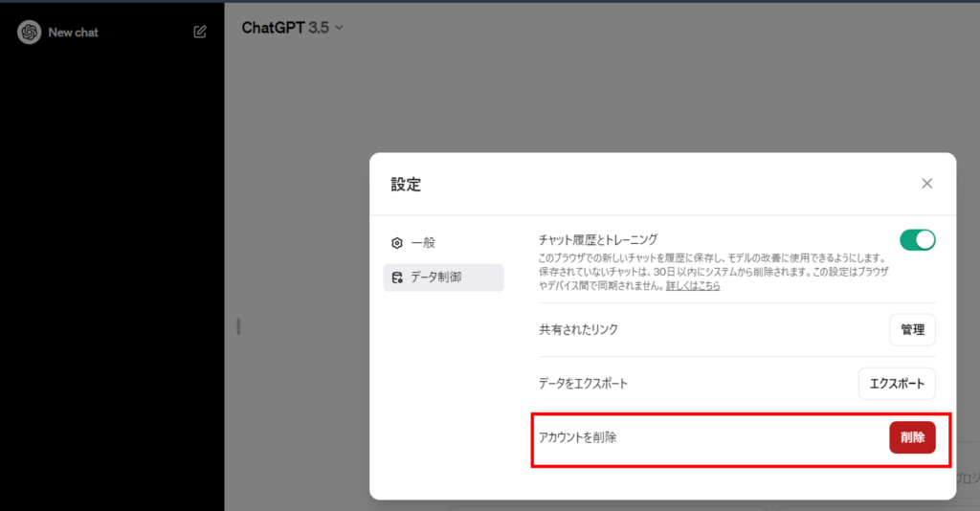Click the アカウントを削除 label

pyautogui.click(x=577, y=437)
